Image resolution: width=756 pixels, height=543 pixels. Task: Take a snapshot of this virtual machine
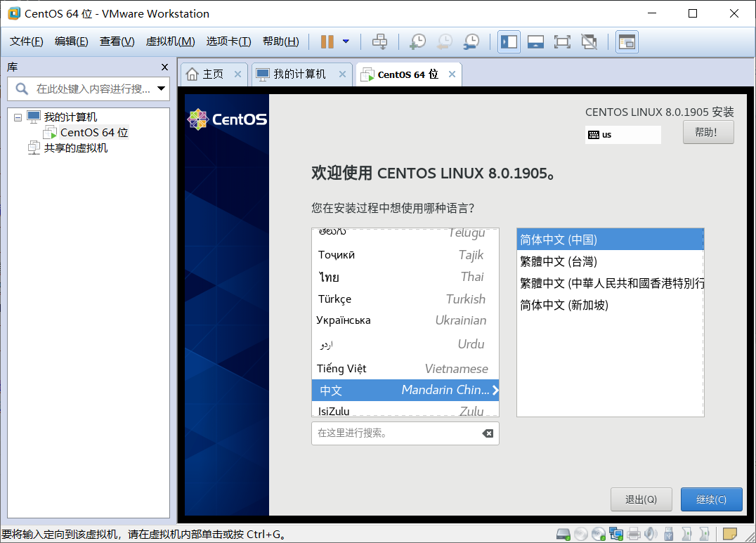pyautogui.click(x=417, y=41)
